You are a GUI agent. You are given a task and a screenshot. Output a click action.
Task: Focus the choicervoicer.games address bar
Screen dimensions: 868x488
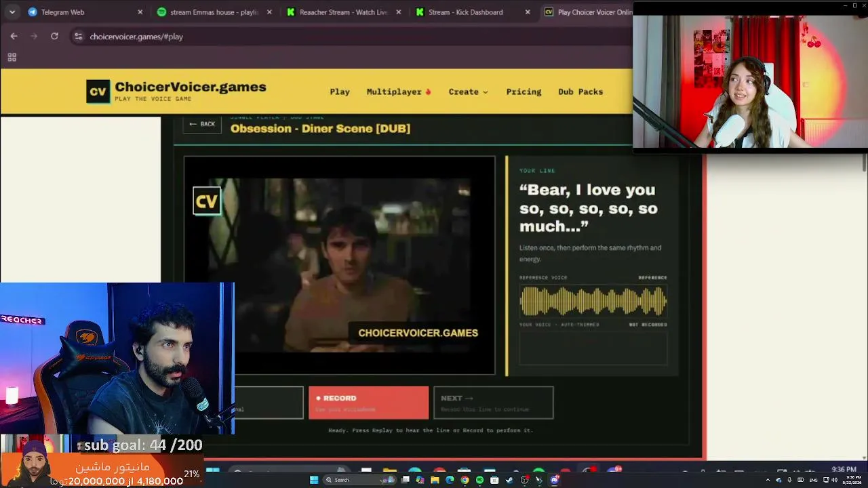(353, 37)
